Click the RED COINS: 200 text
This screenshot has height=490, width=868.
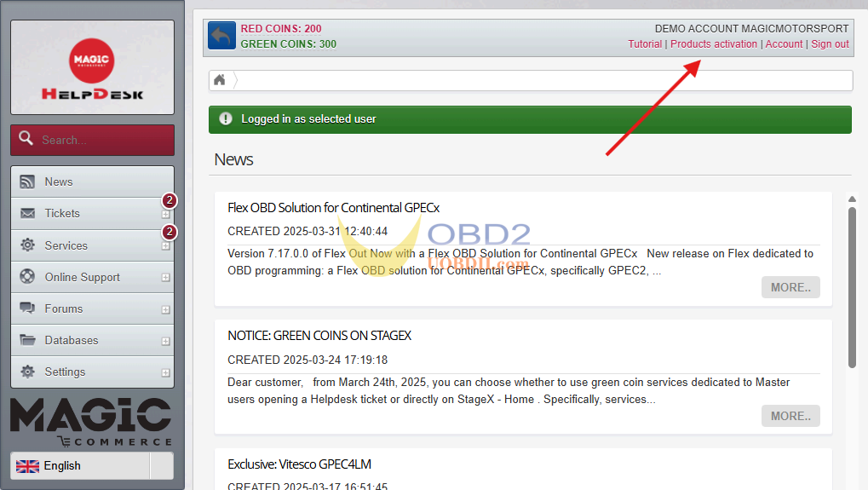(280, 29)
